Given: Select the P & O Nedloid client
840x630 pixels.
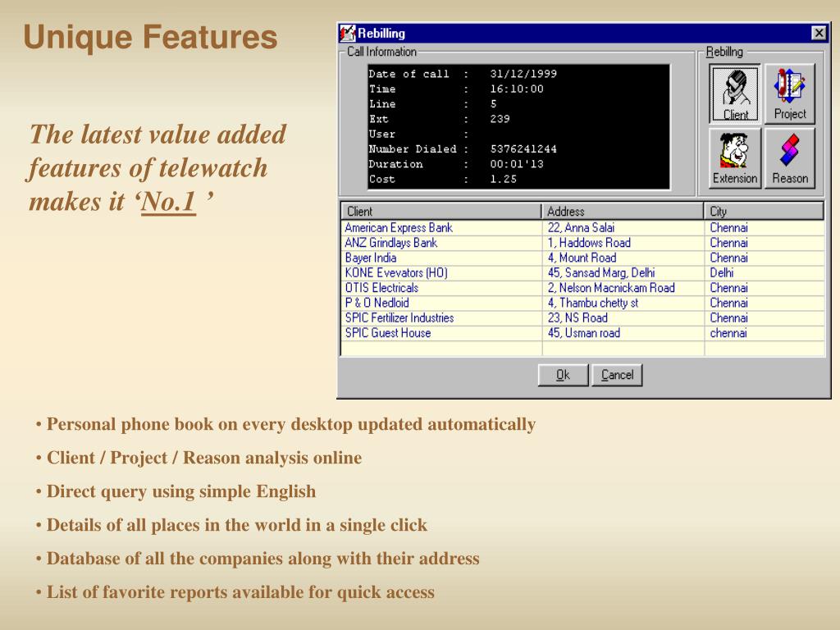Looking at the screenshot, I should pyautogui.click(x=377, y=303).
